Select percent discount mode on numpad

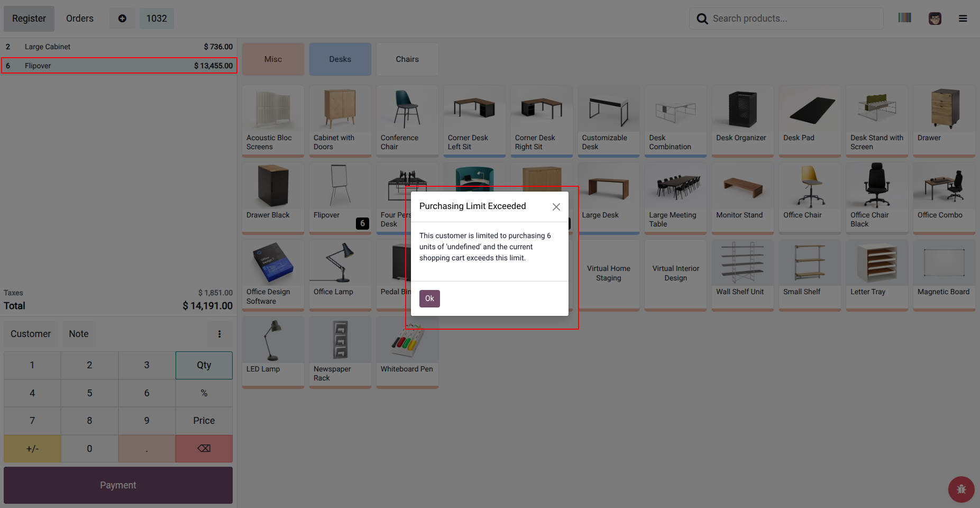[x=204, y=393]
